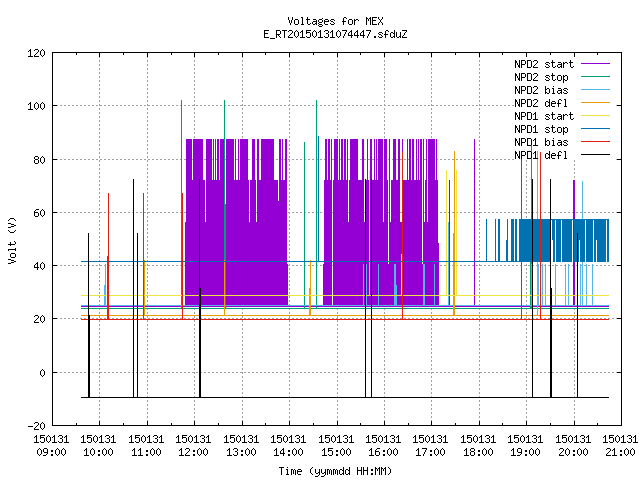Click the x-axis tick 150131 19:00
This screenshot has width=640, height=480.
pyautogui.click(x=525, y=446)
